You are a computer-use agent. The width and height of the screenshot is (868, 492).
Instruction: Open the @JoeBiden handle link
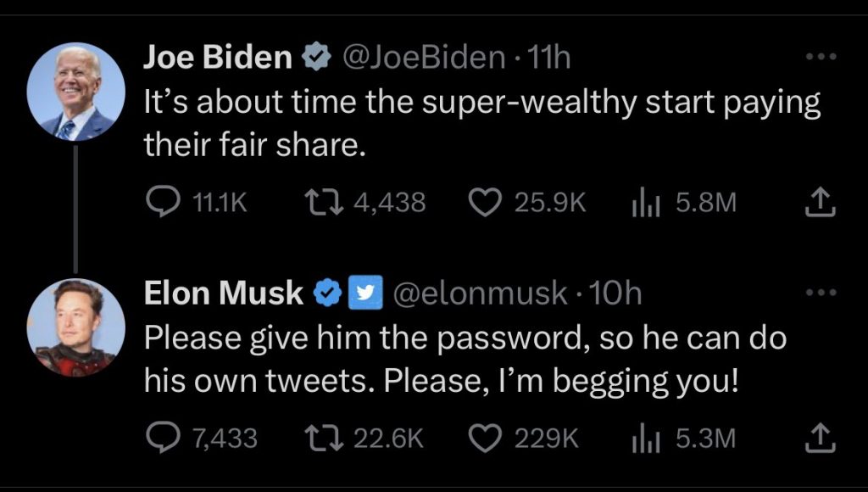pos(422,58)
